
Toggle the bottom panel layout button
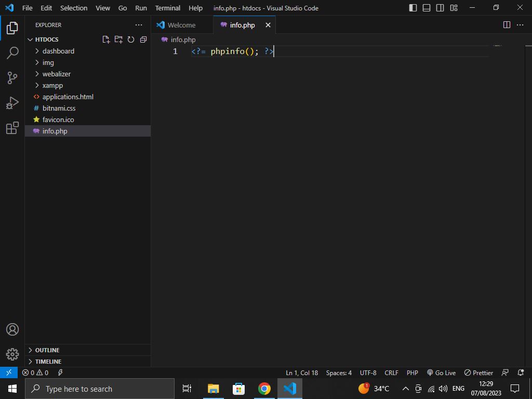click(x=427, y=7)
